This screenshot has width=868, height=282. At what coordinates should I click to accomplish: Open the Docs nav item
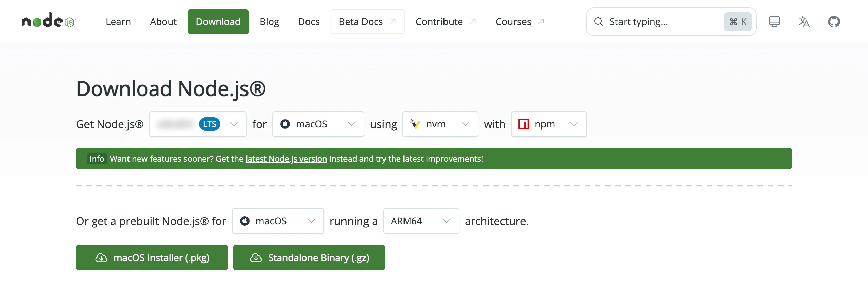(309, 22)
